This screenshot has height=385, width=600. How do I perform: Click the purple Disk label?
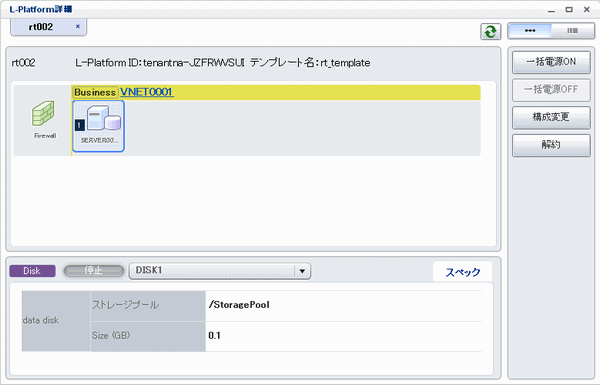tap(32, 271)
